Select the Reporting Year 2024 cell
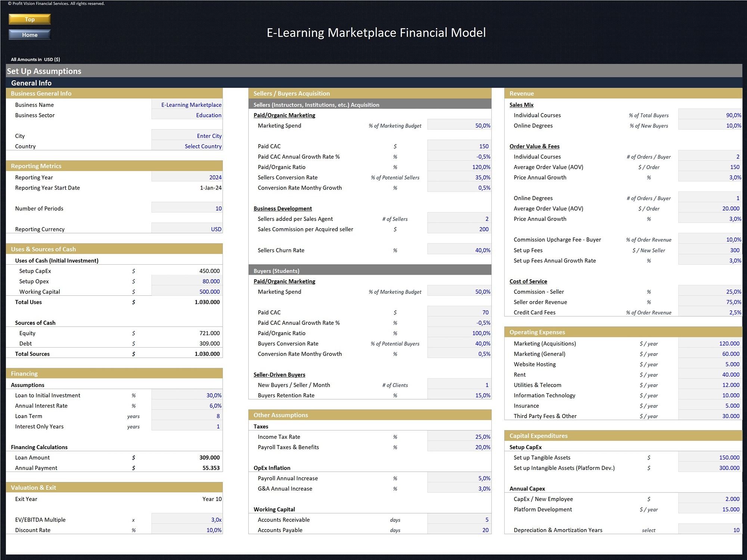The width and height of the screenshot is (747, 560). click(x=187, y=177)
